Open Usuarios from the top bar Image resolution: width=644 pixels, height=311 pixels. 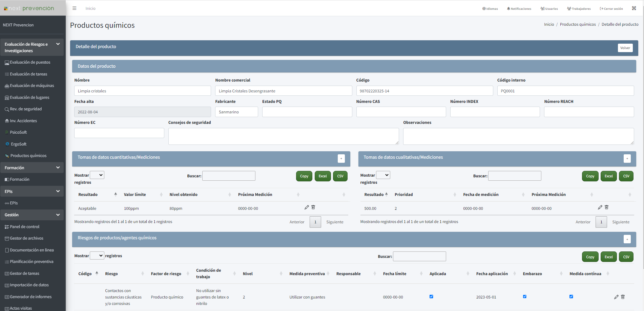click(549, 9)
